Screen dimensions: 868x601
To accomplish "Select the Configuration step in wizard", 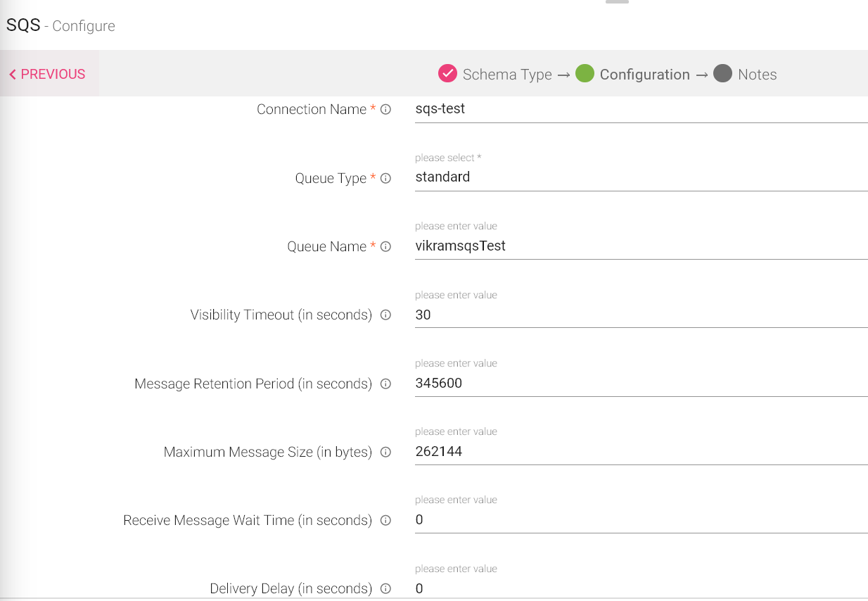I will [x=633, y=75].
